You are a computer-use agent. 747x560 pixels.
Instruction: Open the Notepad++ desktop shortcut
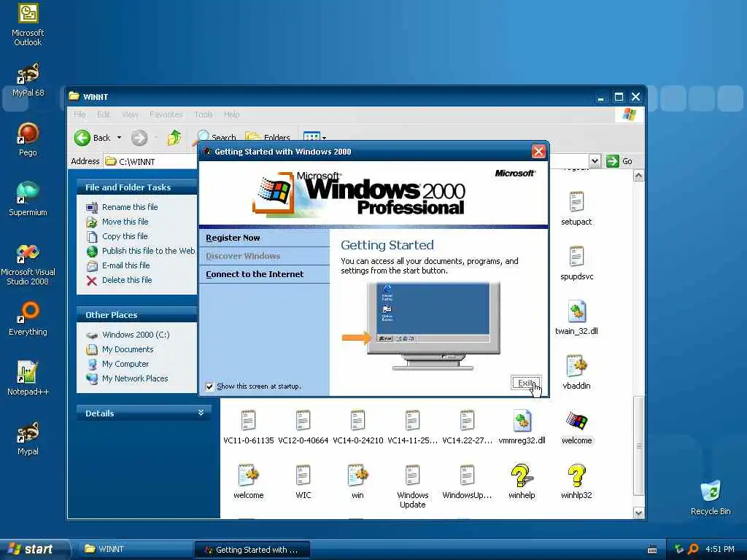click(28, 378)
